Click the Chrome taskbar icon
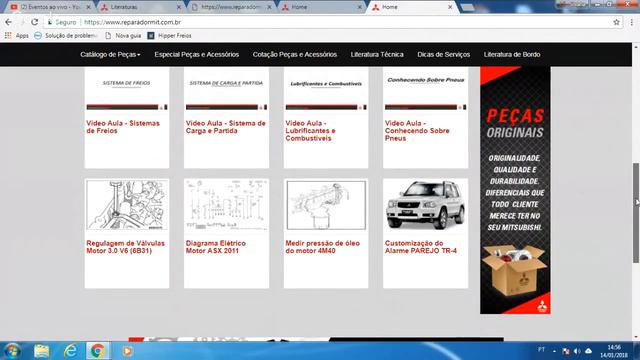Viewport: 640px width, 360px height. click(98, 351)
